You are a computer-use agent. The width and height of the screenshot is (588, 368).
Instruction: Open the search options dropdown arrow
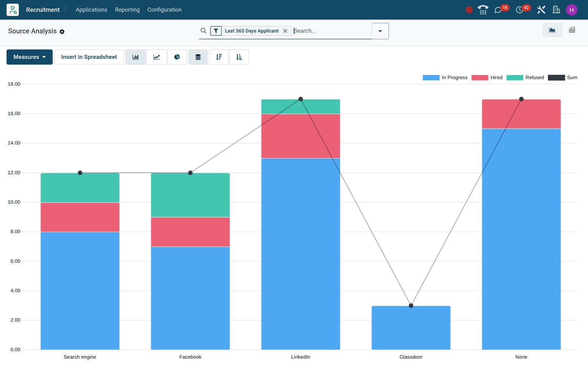coord(380,31)
